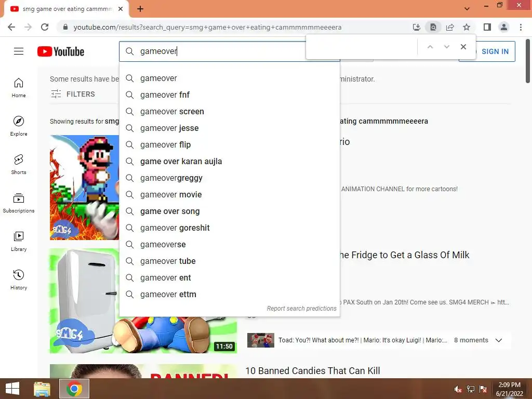Viewport: 532px width, 399px height.
Task: Close the YouTube browser tab
Action: pos(121,9)
